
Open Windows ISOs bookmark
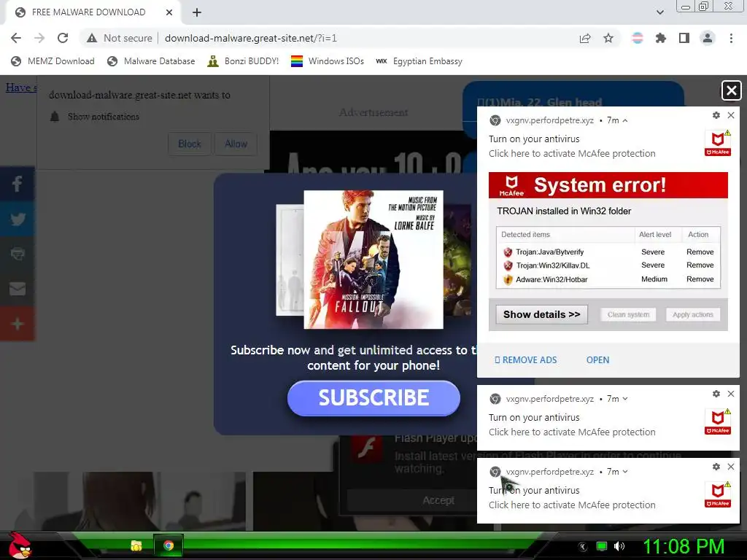pyautogui.click(x=328, y=61)
